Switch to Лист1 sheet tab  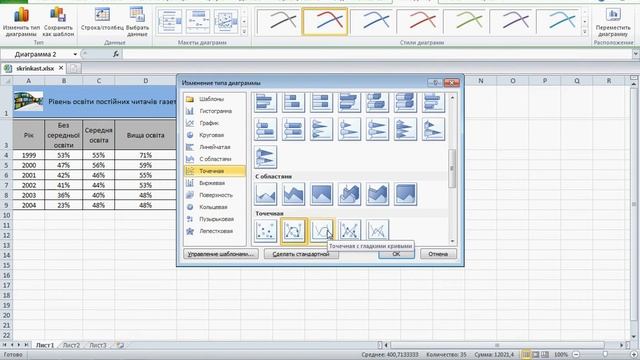(44, 345)
